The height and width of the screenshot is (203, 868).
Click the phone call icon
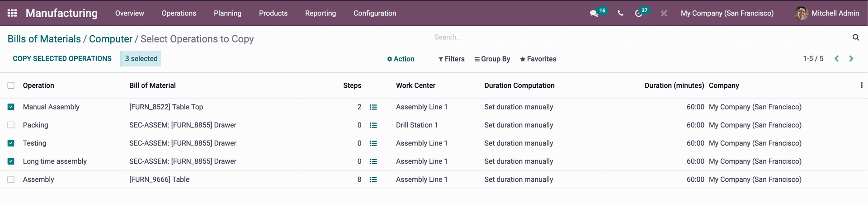[x=620, y=13]
